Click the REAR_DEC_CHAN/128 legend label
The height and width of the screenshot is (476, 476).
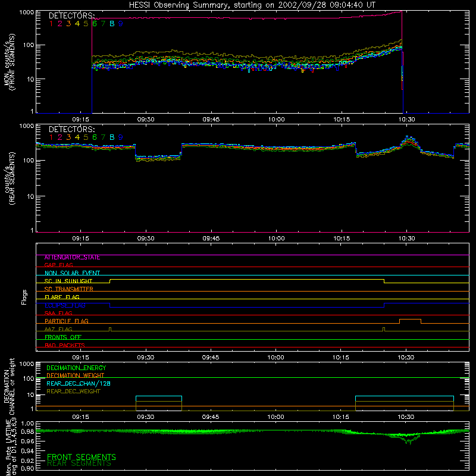point(79,384)
